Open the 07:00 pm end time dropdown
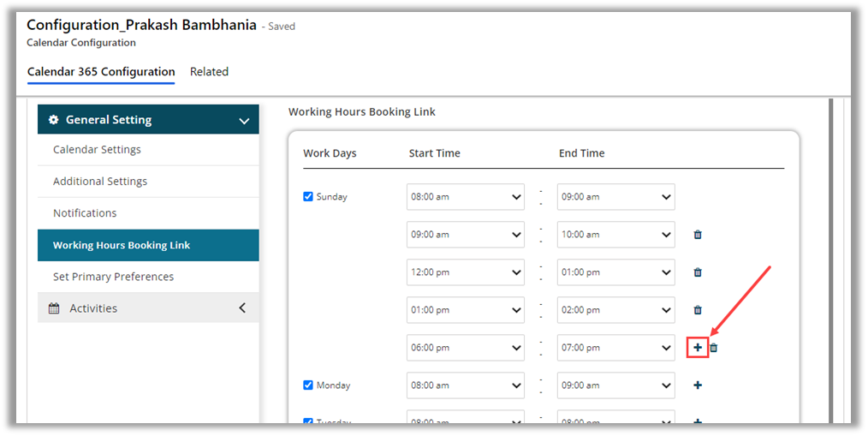This screenshot has height=436, width=868. (x=615, y=348)
